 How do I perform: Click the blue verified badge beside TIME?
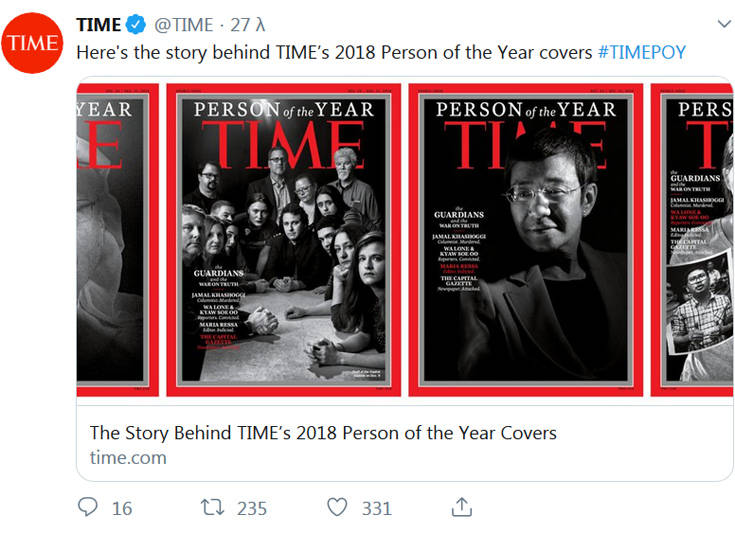coord(136,25)
